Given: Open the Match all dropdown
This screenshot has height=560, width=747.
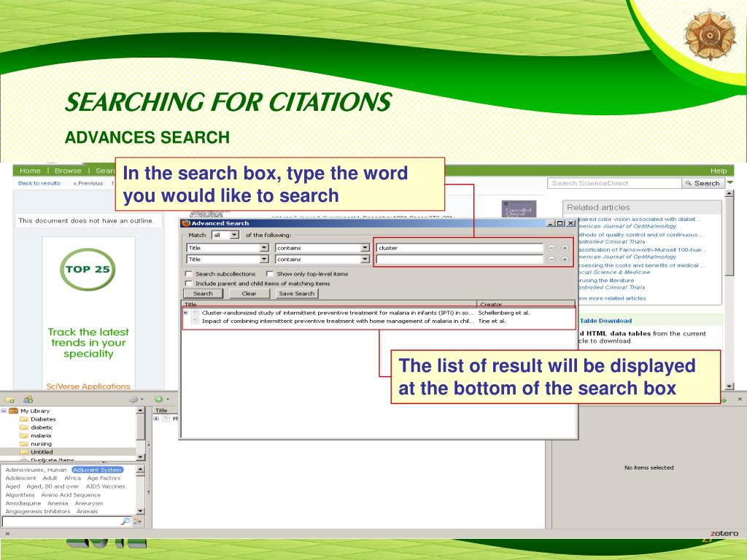Looking at the screenshot, I should tap(225, 236).
